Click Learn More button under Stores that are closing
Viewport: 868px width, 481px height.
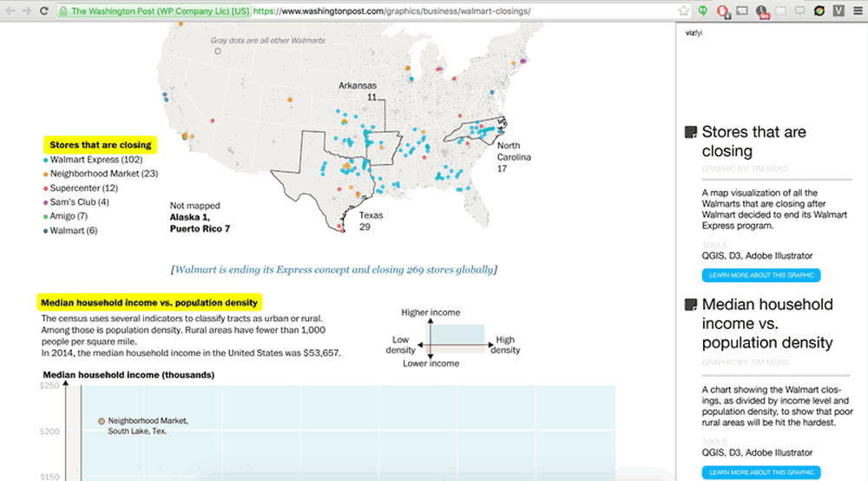click(761, 275)
